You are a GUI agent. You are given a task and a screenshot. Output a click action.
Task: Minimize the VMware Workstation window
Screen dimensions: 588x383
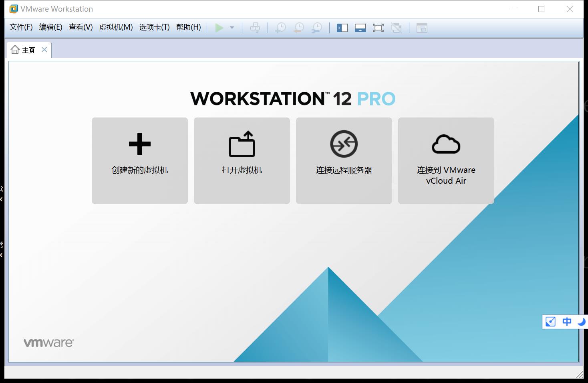click(514, 9)
